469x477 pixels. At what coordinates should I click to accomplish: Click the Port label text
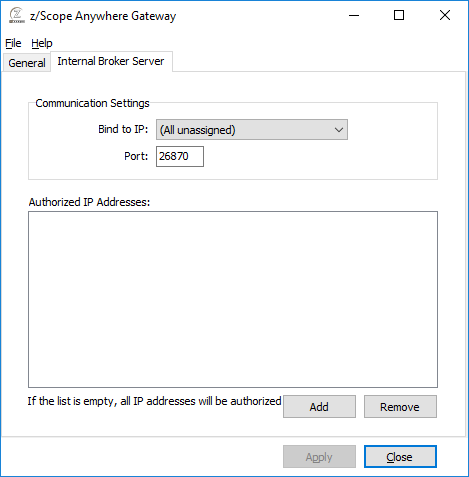coord(136,156)
